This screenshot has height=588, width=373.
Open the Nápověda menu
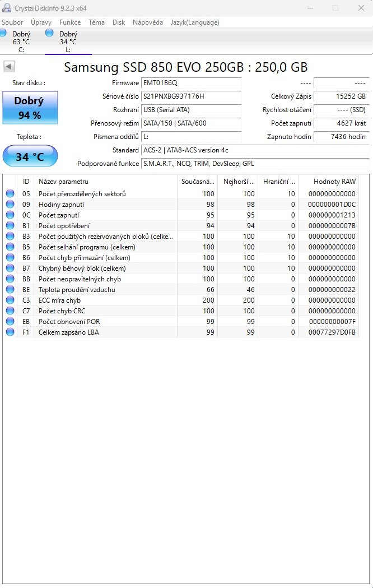(x=147, y=22)
